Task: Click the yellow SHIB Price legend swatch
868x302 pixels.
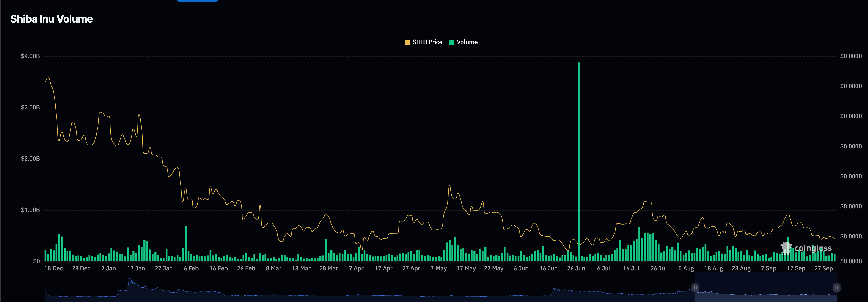Action: tap(407, 42)
